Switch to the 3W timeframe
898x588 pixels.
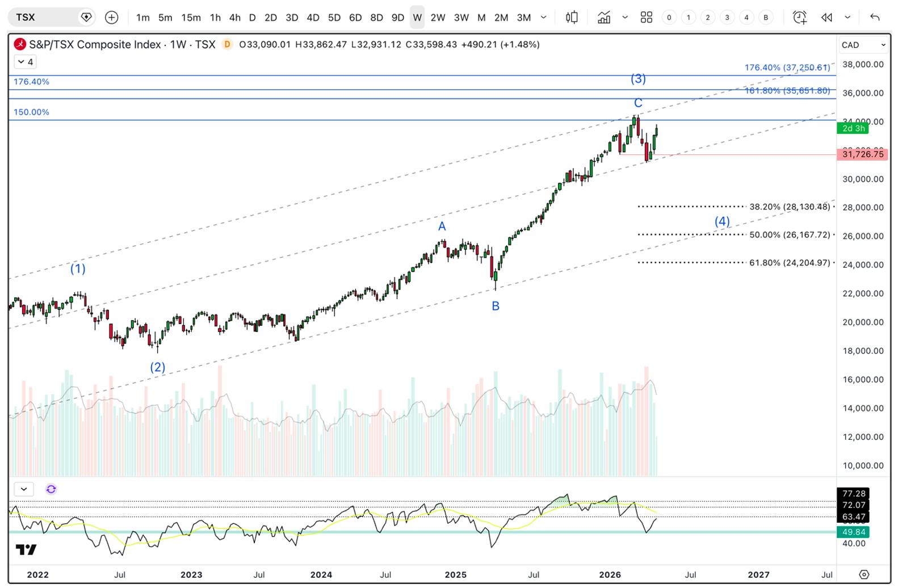click(461, 17)
